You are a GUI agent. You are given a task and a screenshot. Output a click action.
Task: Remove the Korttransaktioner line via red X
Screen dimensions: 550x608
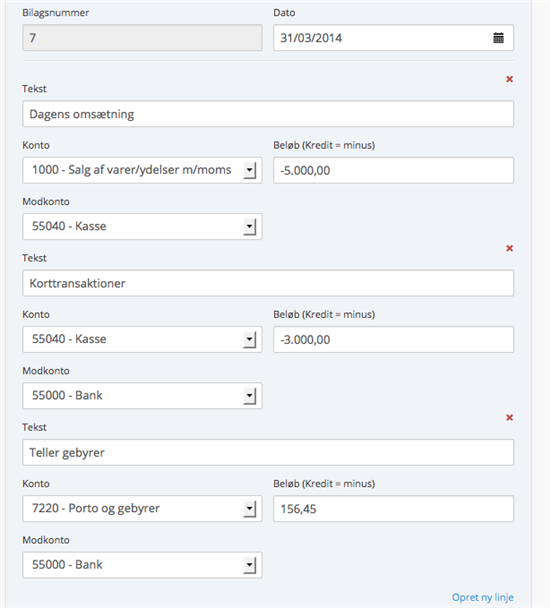click(509, 248)
